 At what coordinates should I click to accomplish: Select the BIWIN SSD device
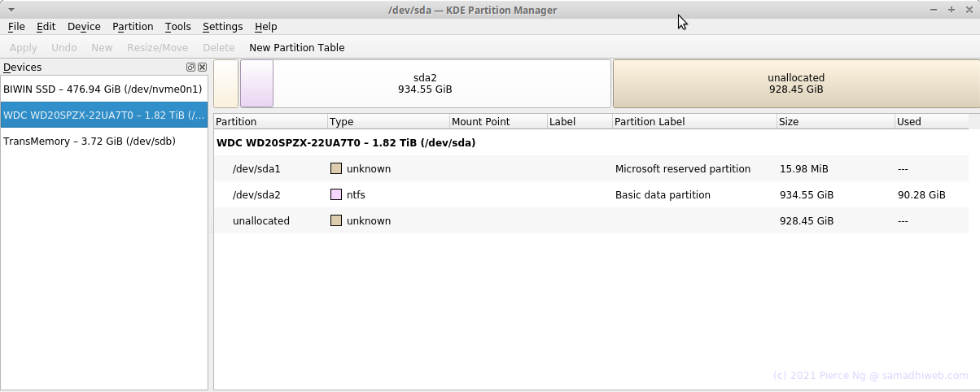coord(104,89)
